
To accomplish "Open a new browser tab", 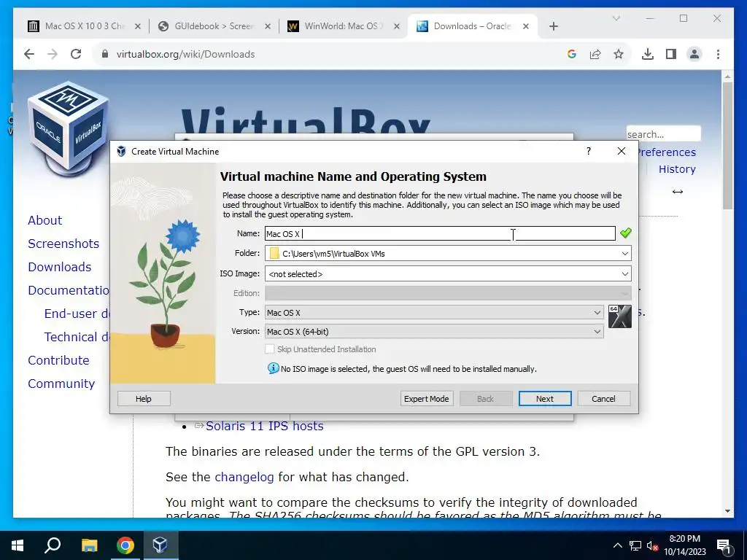I will (x=553, y=26).
